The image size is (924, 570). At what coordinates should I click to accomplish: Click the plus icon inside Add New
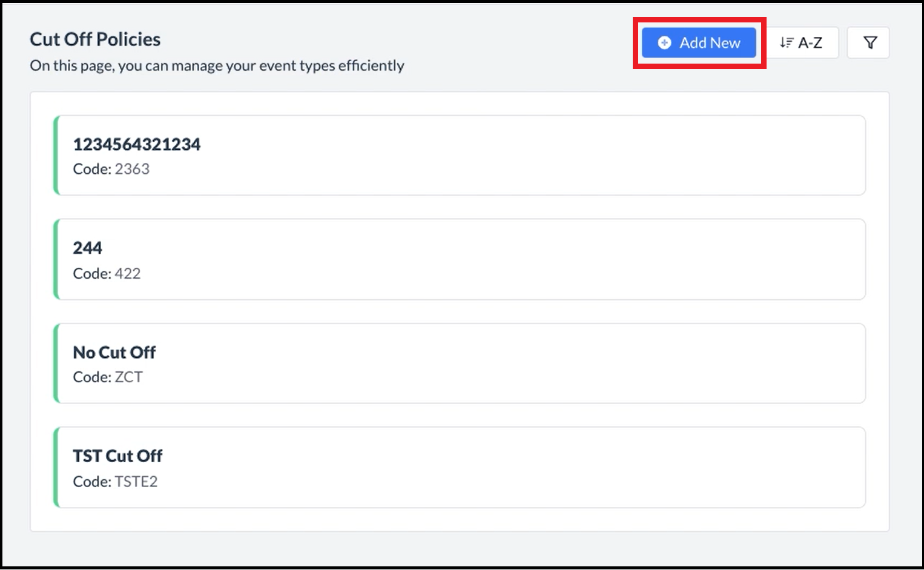[664, 43]
